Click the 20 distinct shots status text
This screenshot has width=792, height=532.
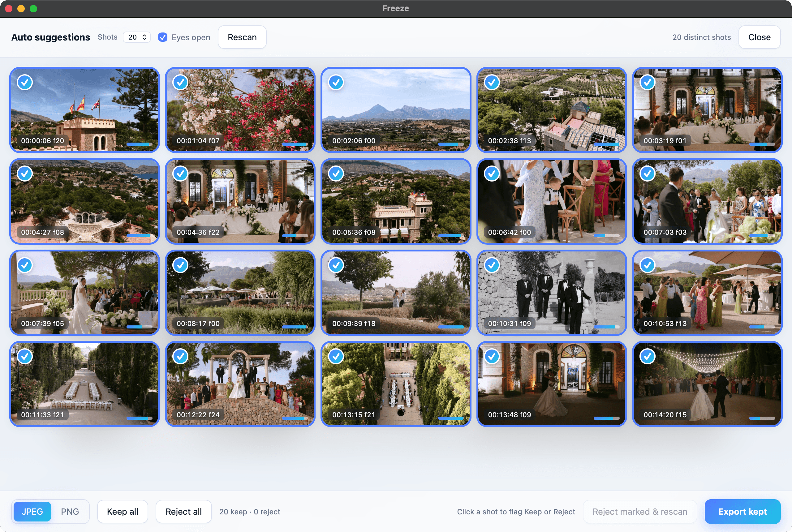tap(701, 37)
